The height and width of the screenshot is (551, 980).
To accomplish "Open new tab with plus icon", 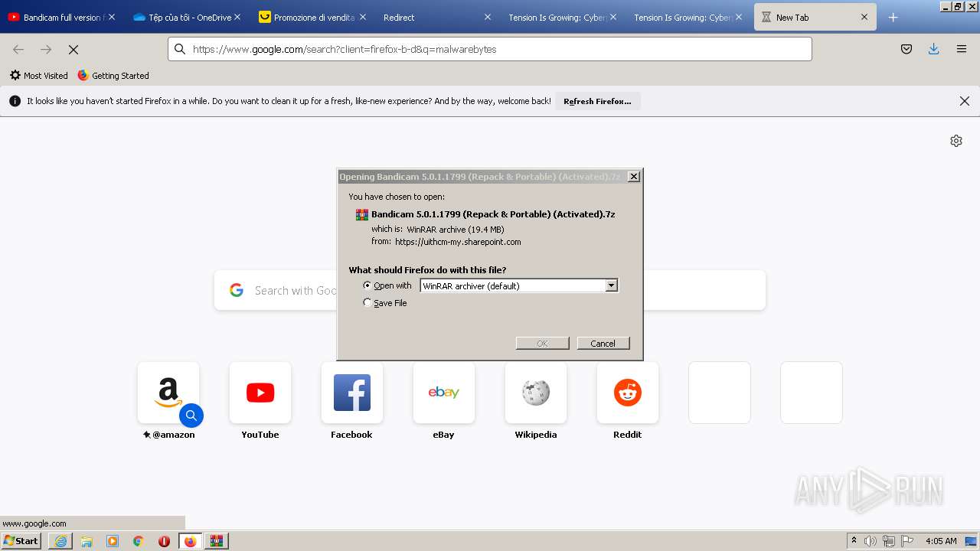I will click(x=893, y=17).
